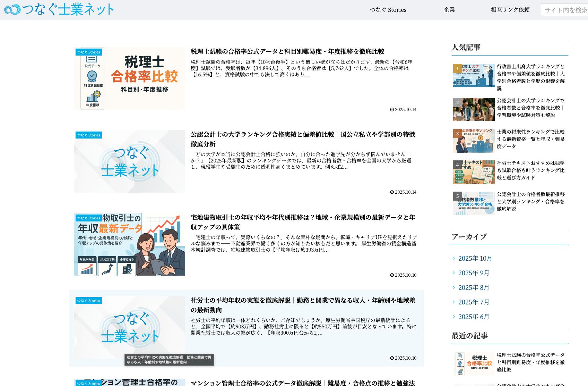Go to the 相互リンク依頼 page
The height and width of the screenshot is (386, 588).
[510, 10]
